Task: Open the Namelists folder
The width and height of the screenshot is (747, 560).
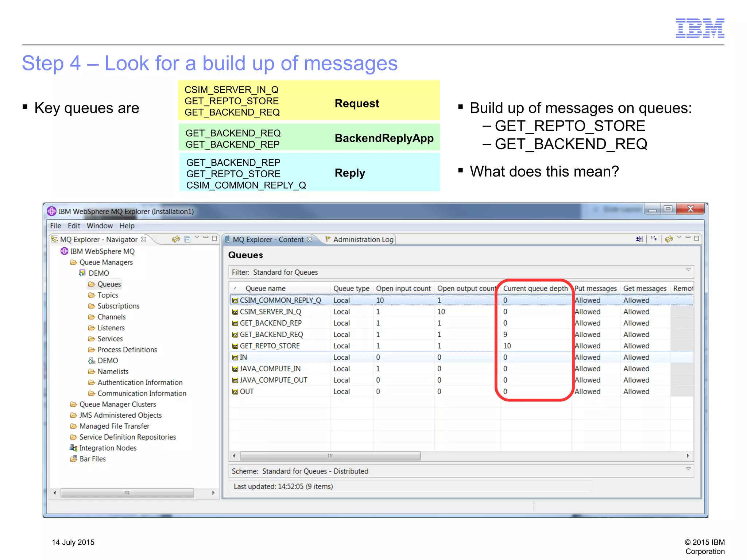Action: pyautogui.click(x=108, y=371)
